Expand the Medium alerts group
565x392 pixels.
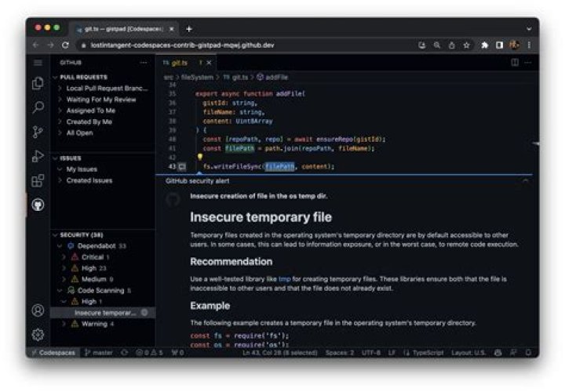[64, 279]
